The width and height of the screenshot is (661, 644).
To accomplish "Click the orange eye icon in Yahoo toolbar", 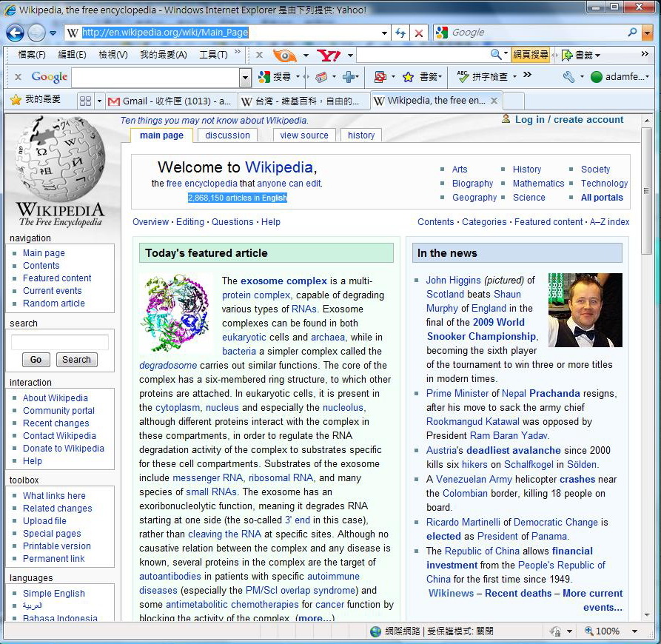I will [x=284, y=56].
